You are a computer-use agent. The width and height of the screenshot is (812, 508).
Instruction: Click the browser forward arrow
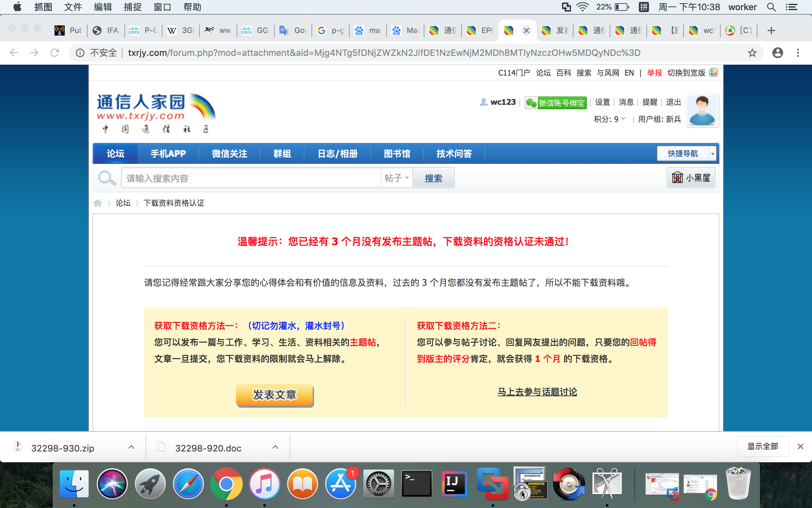pos(34,53)
